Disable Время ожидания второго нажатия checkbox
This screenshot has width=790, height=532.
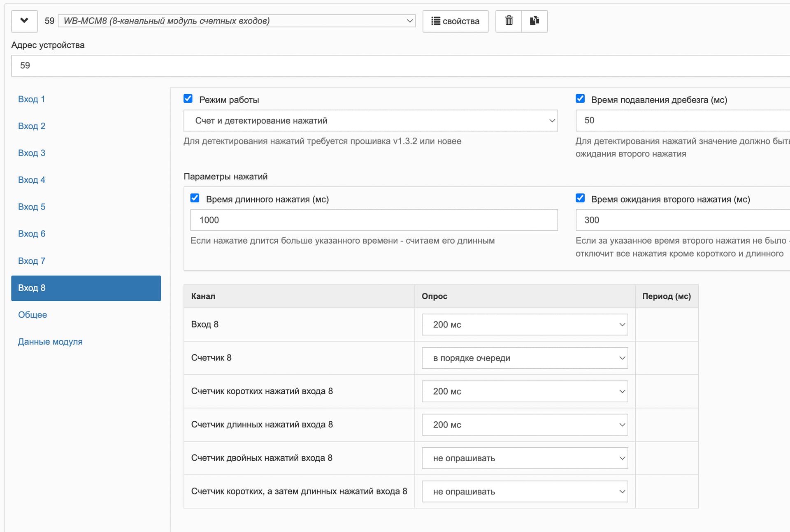[x=580, y=198]
